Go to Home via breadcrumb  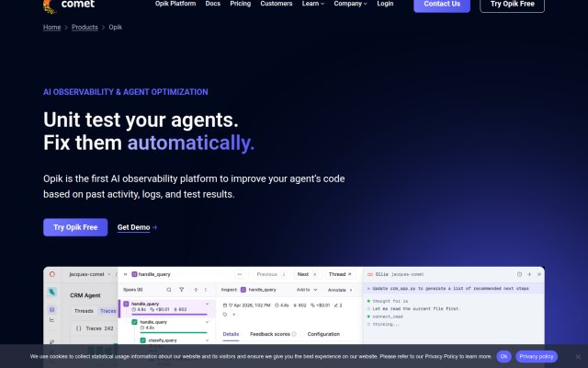[x=51, y=27]
